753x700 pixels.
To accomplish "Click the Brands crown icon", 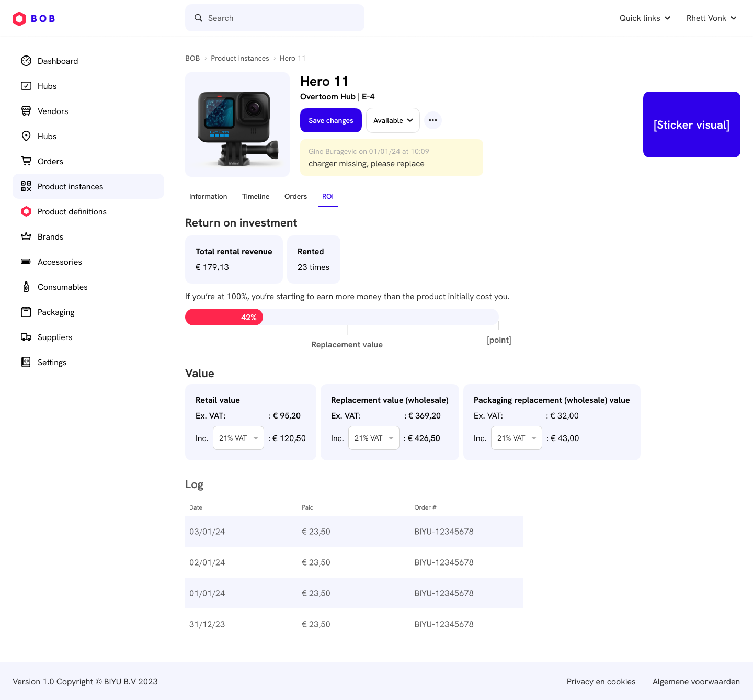I will coord(26,236).
